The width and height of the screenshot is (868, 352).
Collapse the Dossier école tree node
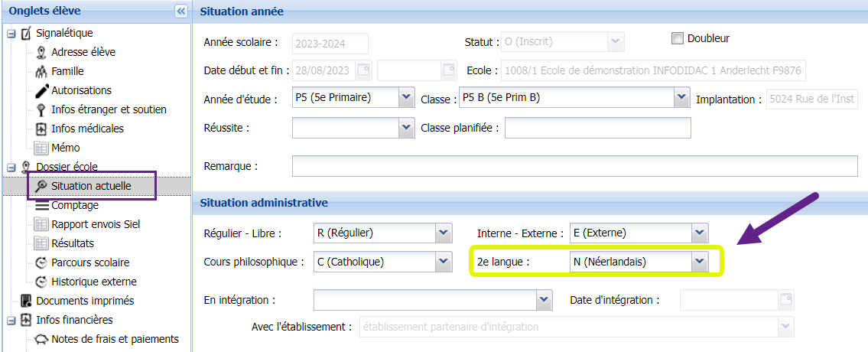[11, 167]
